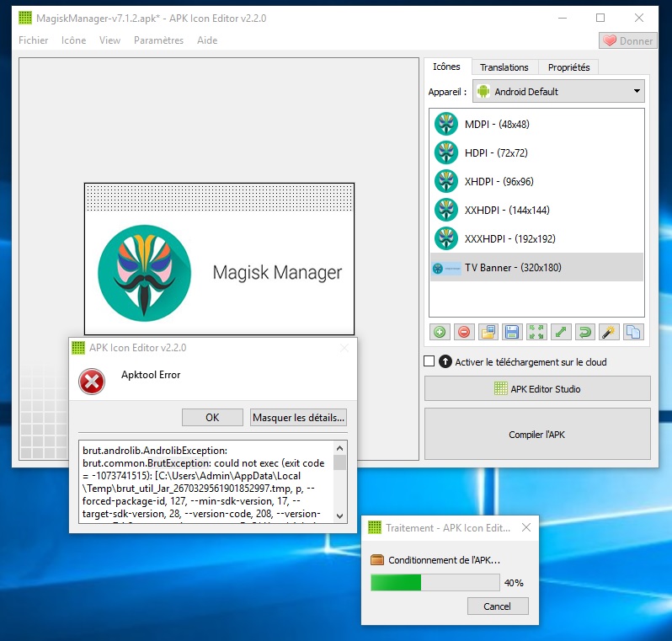Click the four-arrows scale icon button
This screenshot has width=672, height=641.
536,332
